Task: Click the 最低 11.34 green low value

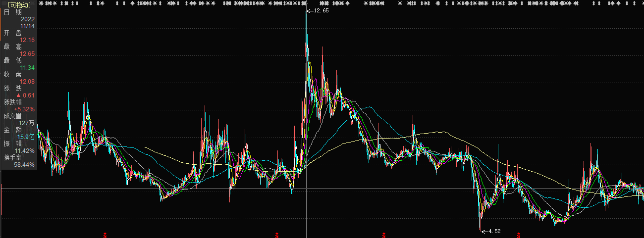Action: coord(28,67)
